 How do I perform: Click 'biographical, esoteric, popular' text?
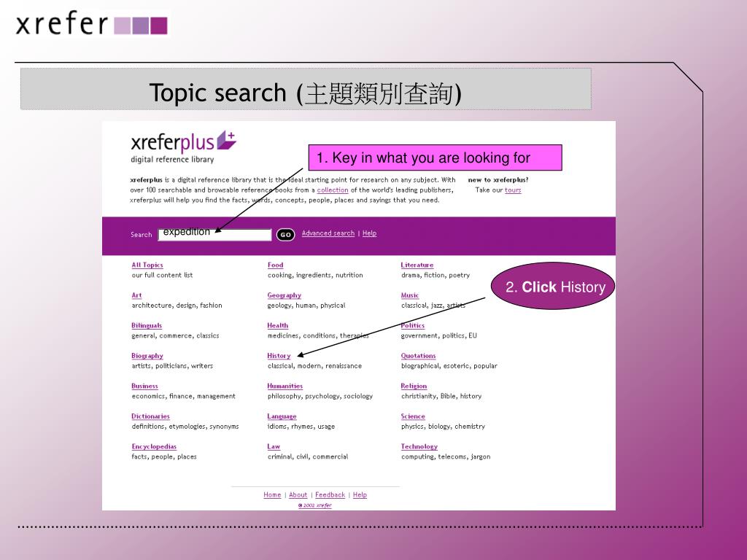tap(449, 366)
